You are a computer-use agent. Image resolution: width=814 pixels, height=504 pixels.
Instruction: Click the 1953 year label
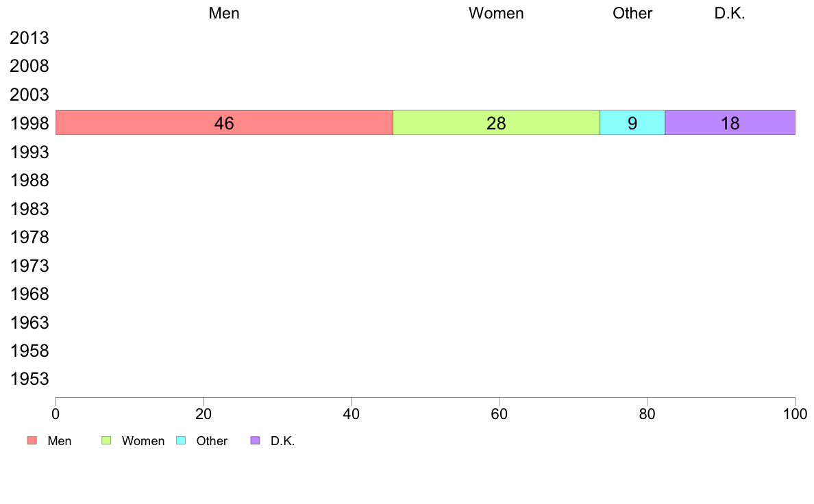pos(29,379)
